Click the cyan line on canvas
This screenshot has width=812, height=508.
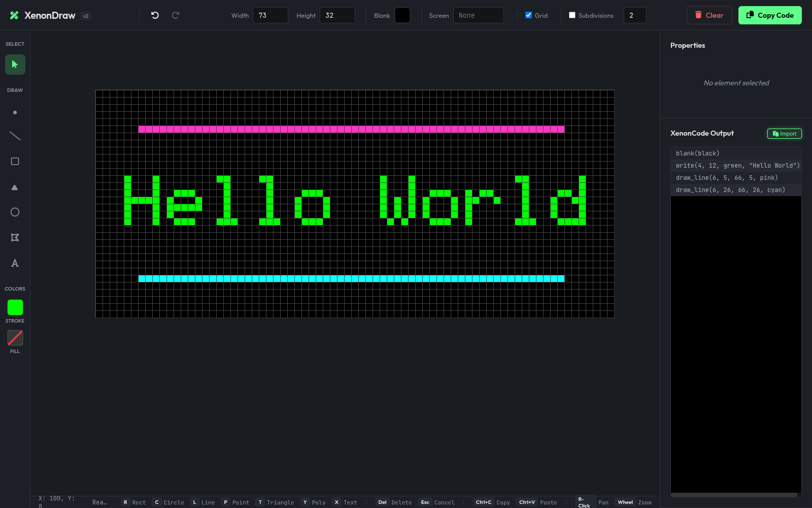(x=351, y=278)
